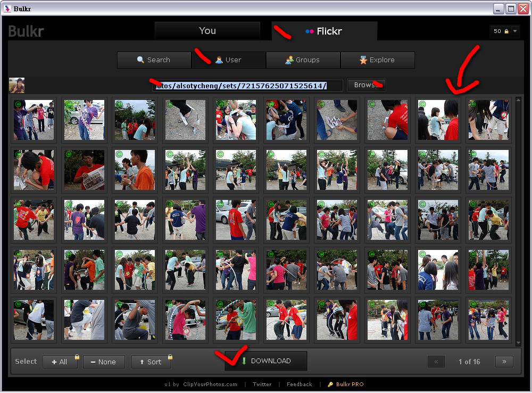The image size is (532, 393).
Task: Select the first photo thumbnail in the top row
Action: point(34,120)
